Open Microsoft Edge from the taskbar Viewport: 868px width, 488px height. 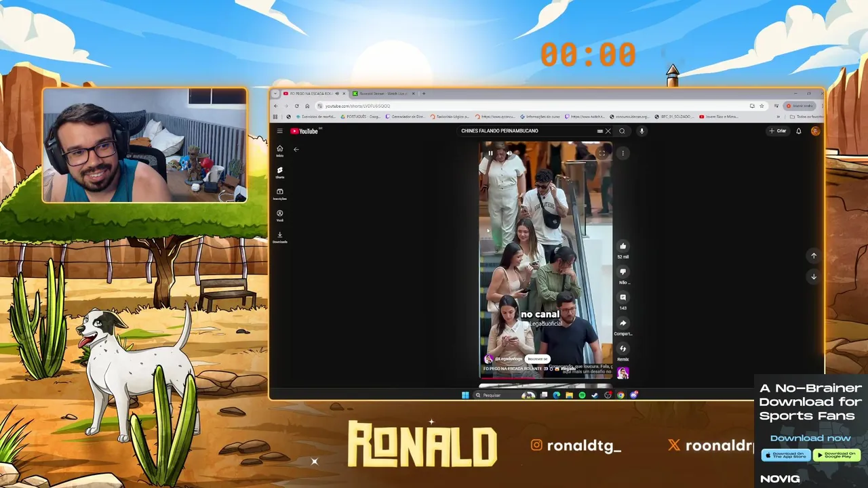pos(556,395)
